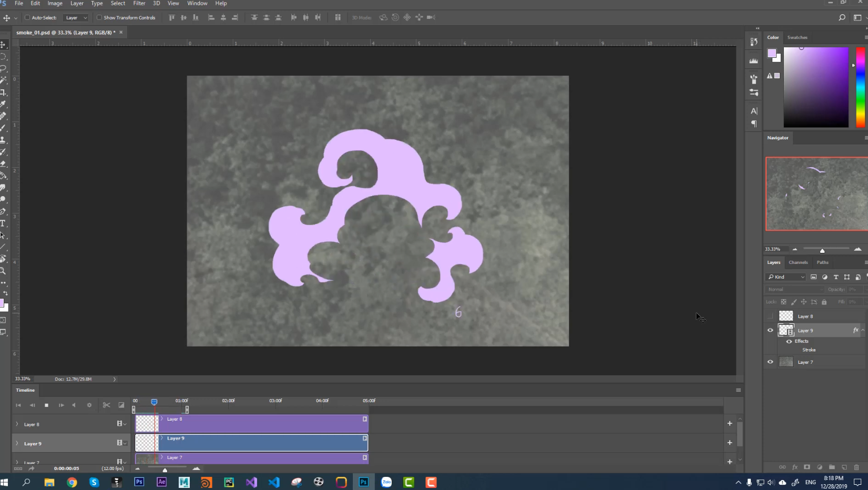Select the Zoom tool in the toolbox
868x490 pixels.
(x=3, y=271)
